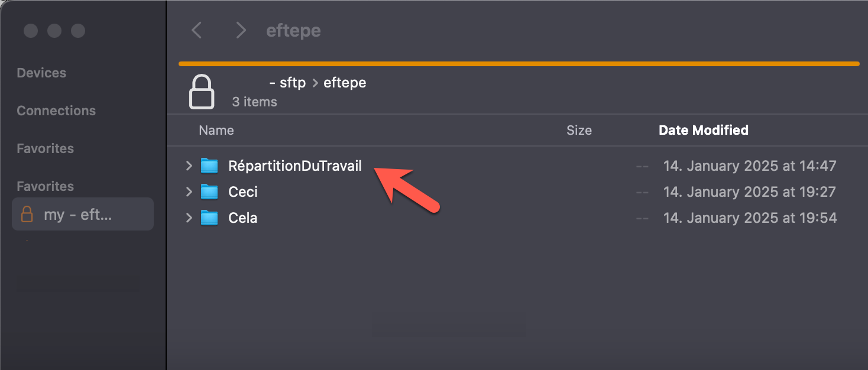
Task: Sort files by the Size column header
Action: tap(579, 130)
